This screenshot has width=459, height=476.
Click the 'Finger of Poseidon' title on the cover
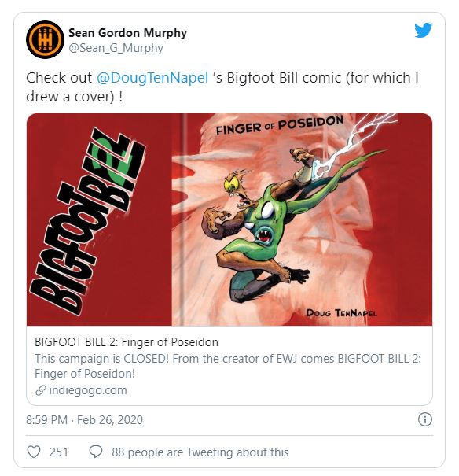tap(279, 125)
